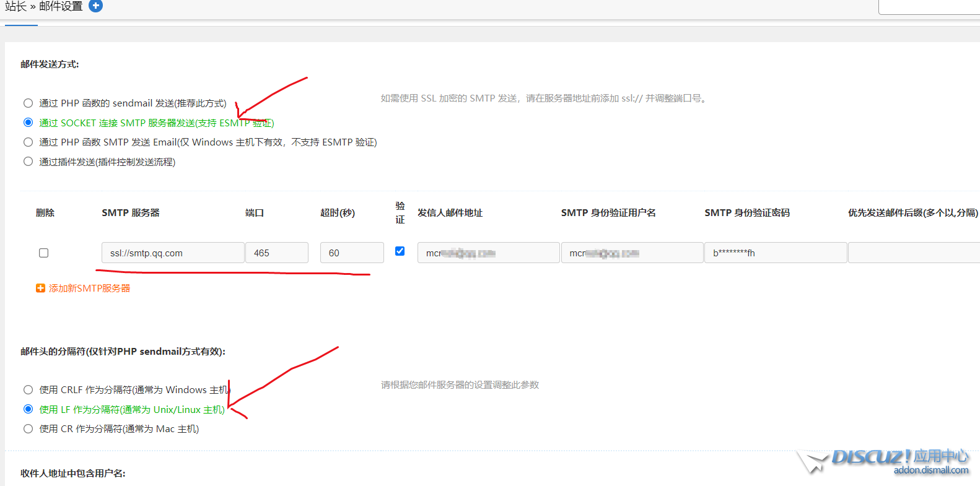This screenshot has width=980, height=486.
Task: Toggle the 验证 authentication checkbox
Action: point(400,251)
